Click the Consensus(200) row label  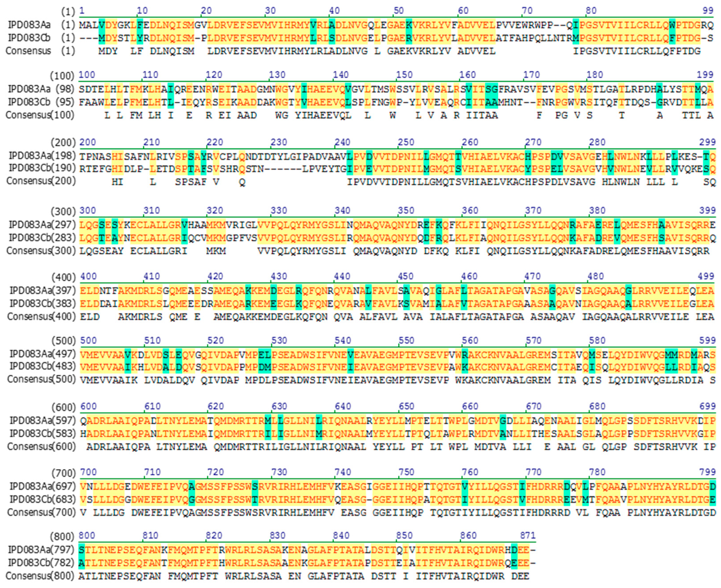click(41, 181)
